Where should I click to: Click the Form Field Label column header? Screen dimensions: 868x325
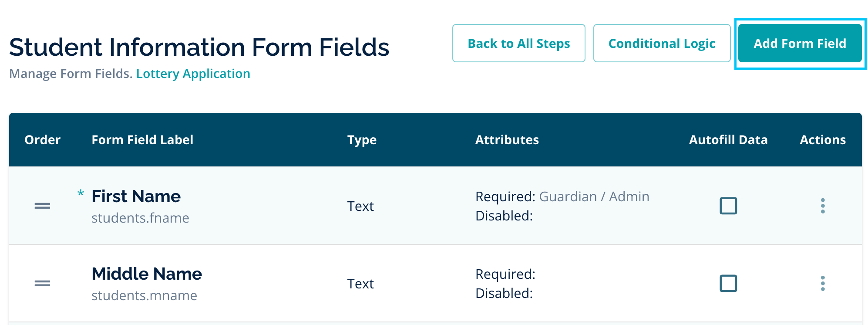(x=142, y=140)
